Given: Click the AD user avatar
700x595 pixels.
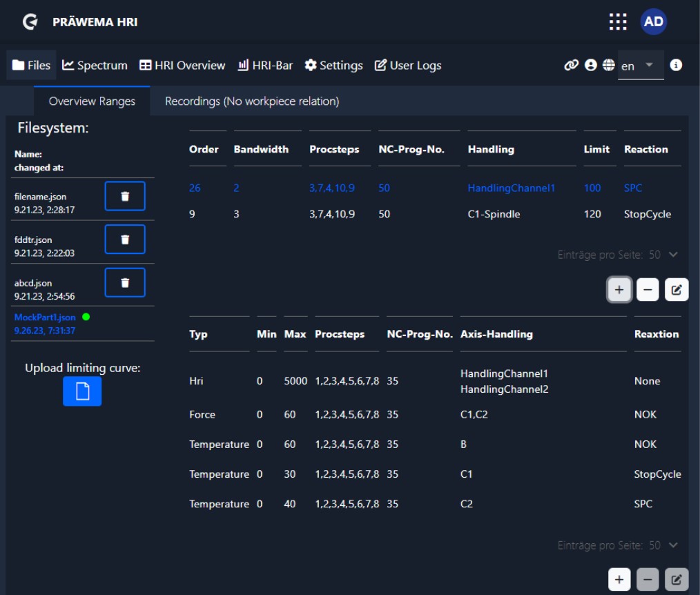Looking at the screenshot, I should (x=653, y=22).
